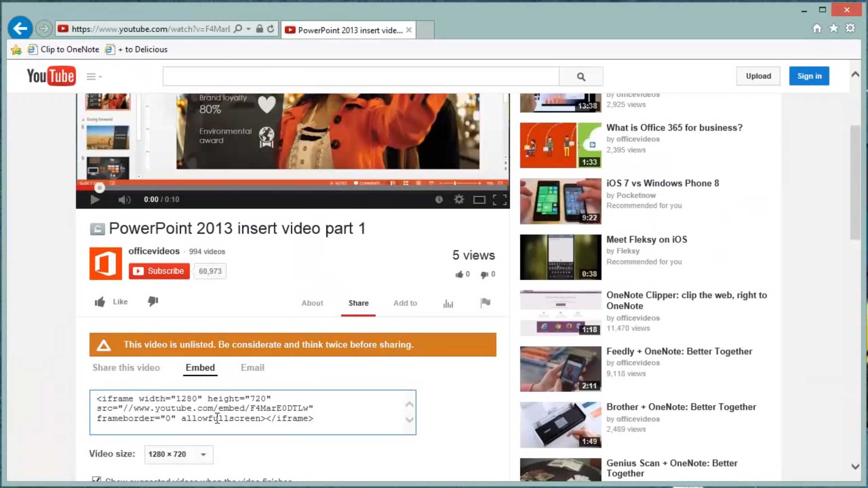Switch the video to full screen
Screen dimensions: 868x488
pyautogui.click(x=500, y=200)
